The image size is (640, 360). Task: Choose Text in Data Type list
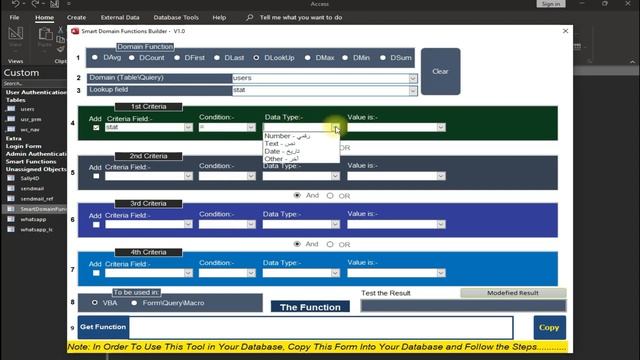(301, 144)
